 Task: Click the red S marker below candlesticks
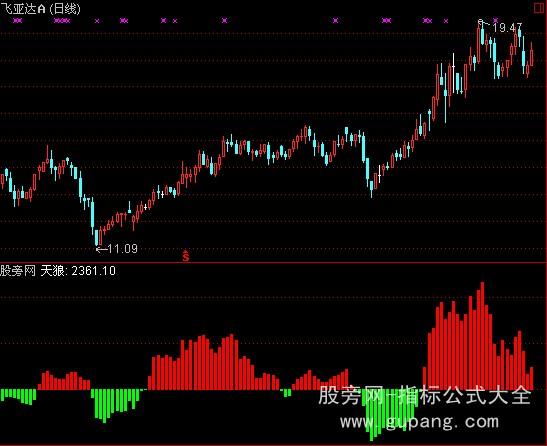pyautogui.click(x=186, y=256)
